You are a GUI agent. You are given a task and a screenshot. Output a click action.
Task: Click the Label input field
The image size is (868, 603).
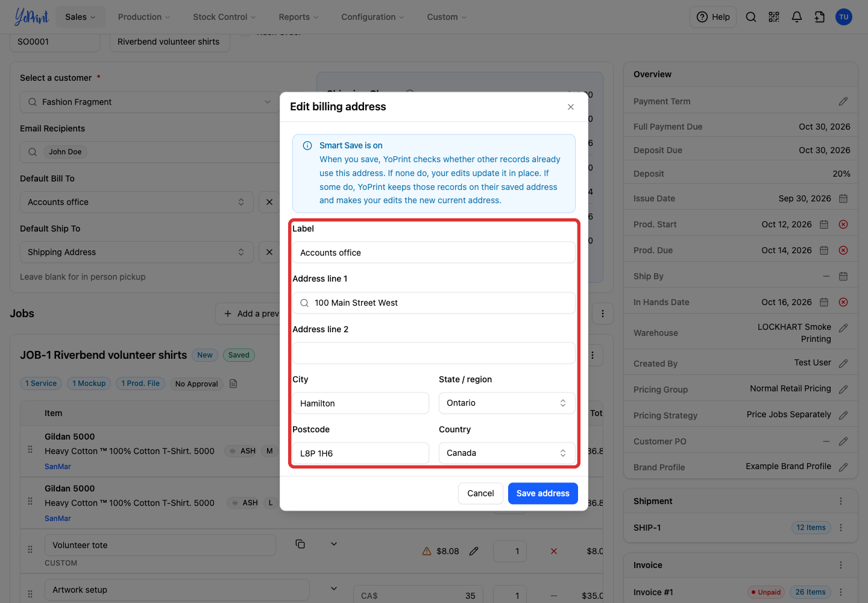point(434,253)
